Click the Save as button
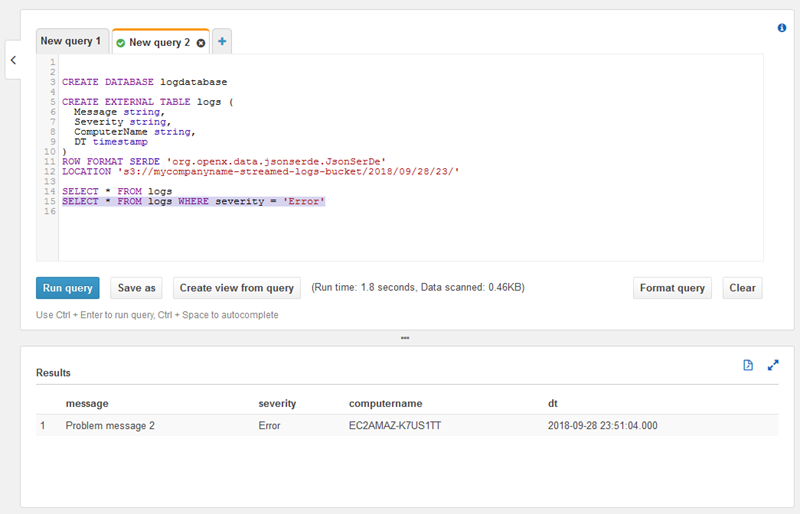 (x=136, y=288)
